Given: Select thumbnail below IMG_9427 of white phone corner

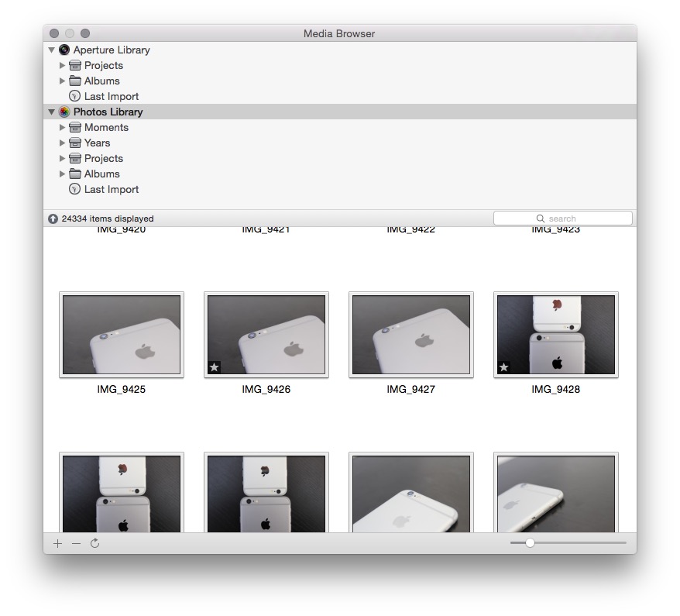Looking at the screenshot, I should 411,493.
